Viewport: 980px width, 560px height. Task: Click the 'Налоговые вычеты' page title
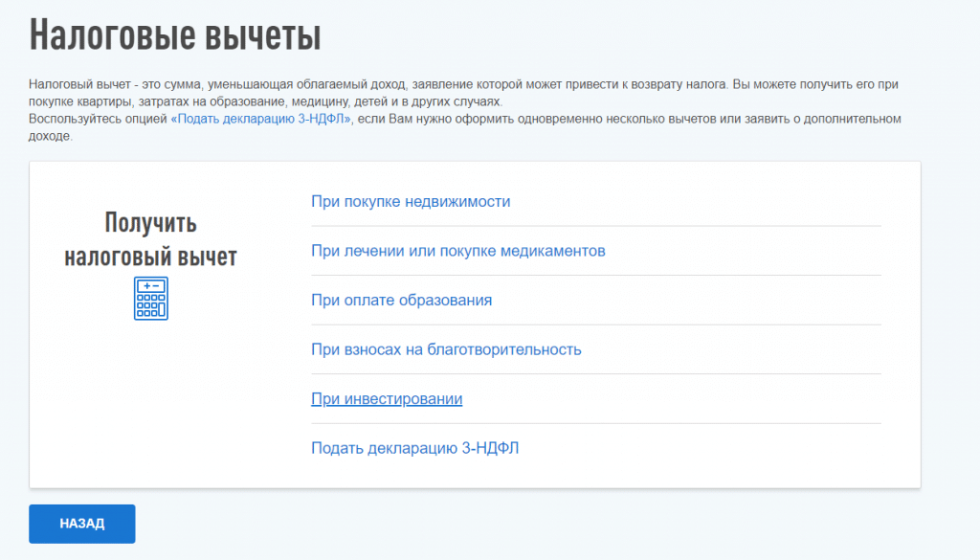pyautogui.click(x=175, y=35)
